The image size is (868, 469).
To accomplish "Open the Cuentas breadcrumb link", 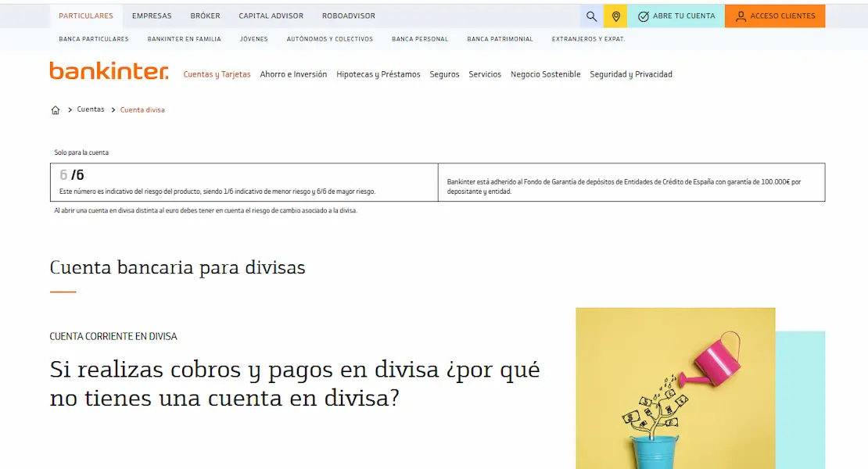I will 91,109.
